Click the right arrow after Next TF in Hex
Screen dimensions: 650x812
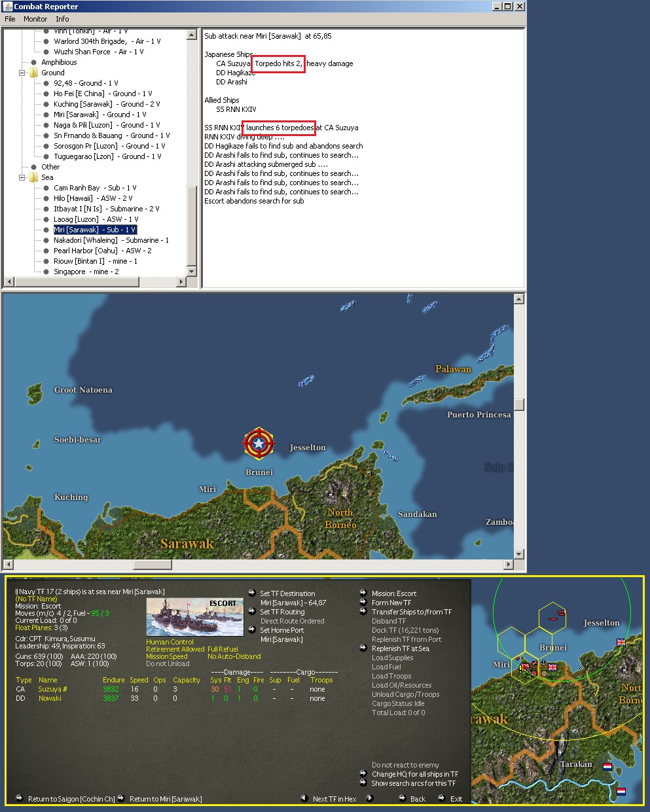point(369,798)
